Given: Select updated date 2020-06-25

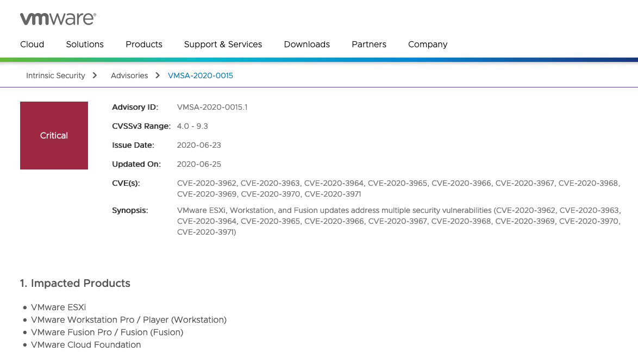Looking at the screenshot, I should coord(199,164).
